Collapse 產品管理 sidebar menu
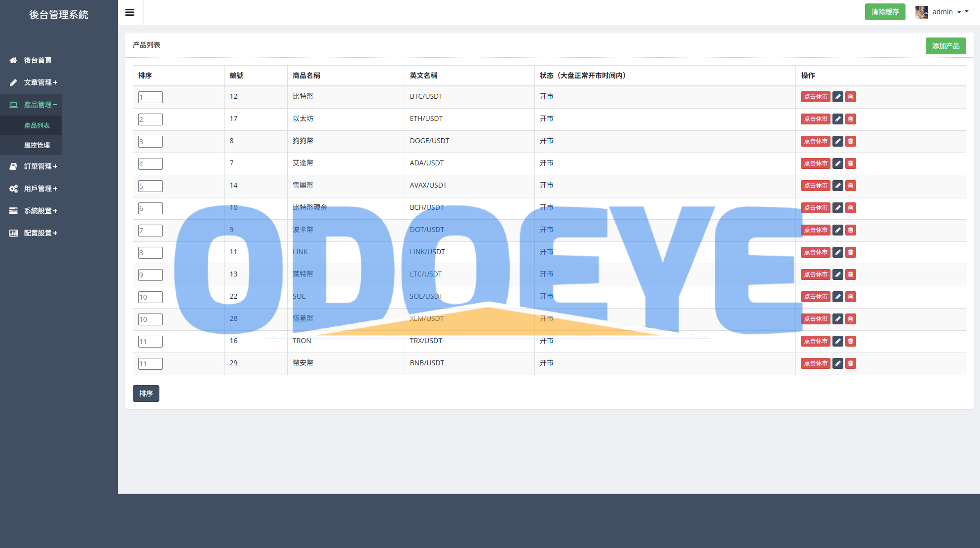The height and width of the screenshot is (548, 980). coord(40,105)
